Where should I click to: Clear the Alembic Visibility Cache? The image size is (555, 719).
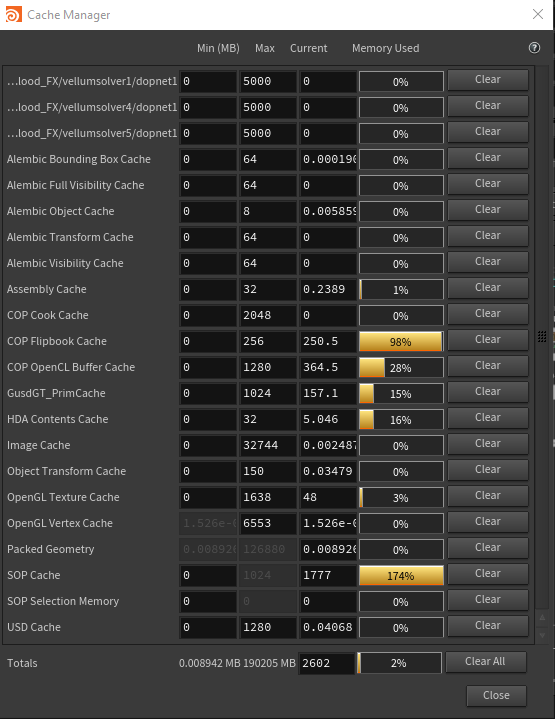488,262
